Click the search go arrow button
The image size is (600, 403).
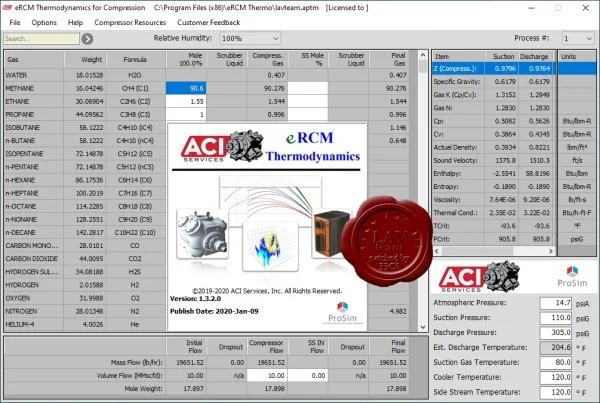(x=87, y=39)
